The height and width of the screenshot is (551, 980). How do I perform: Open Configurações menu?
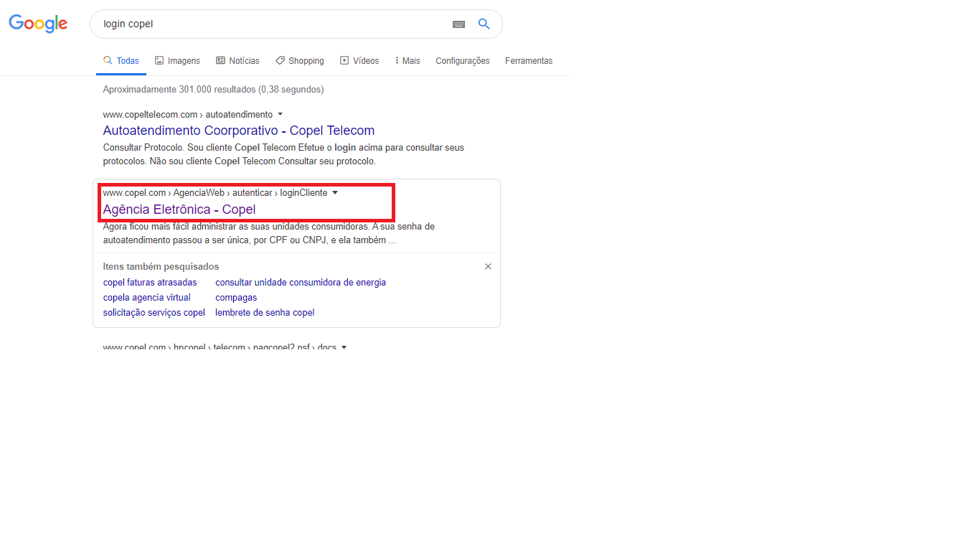463,61
